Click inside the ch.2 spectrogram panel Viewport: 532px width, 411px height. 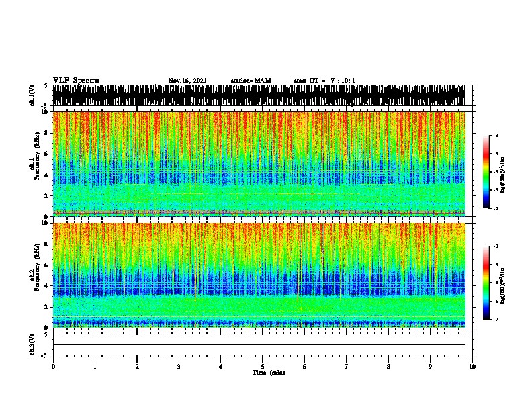click(259, 275)
